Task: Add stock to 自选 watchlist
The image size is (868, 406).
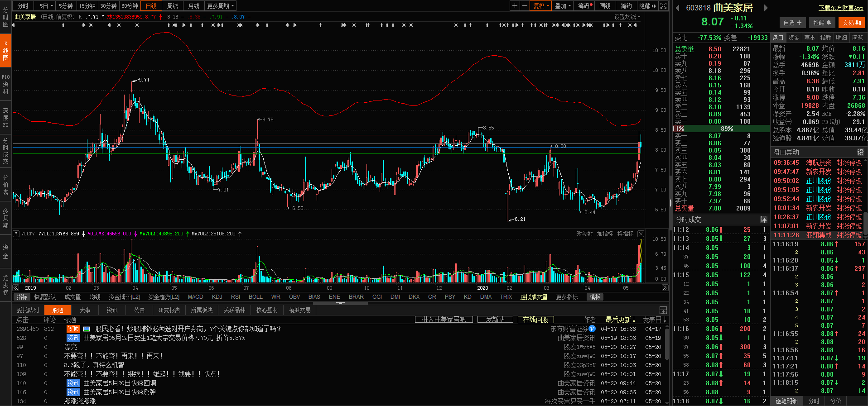Action: 793,23
